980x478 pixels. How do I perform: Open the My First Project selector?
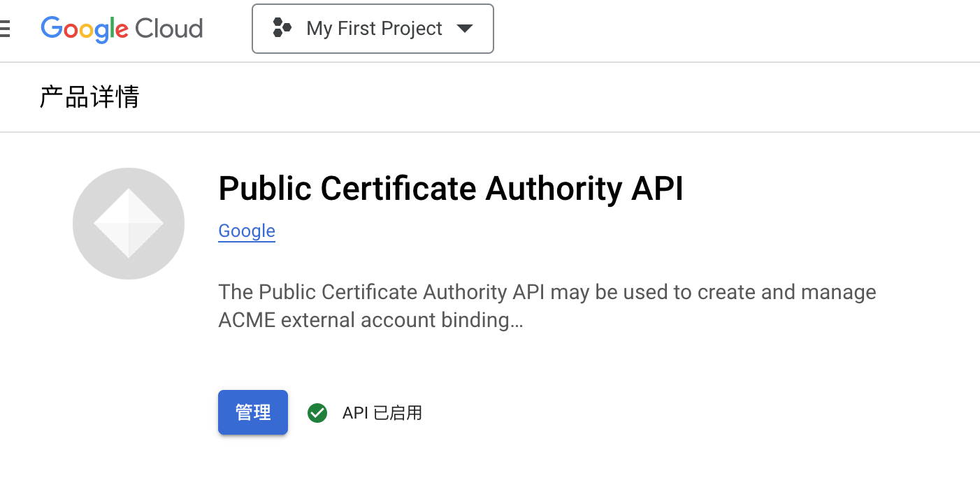point(373,29)
